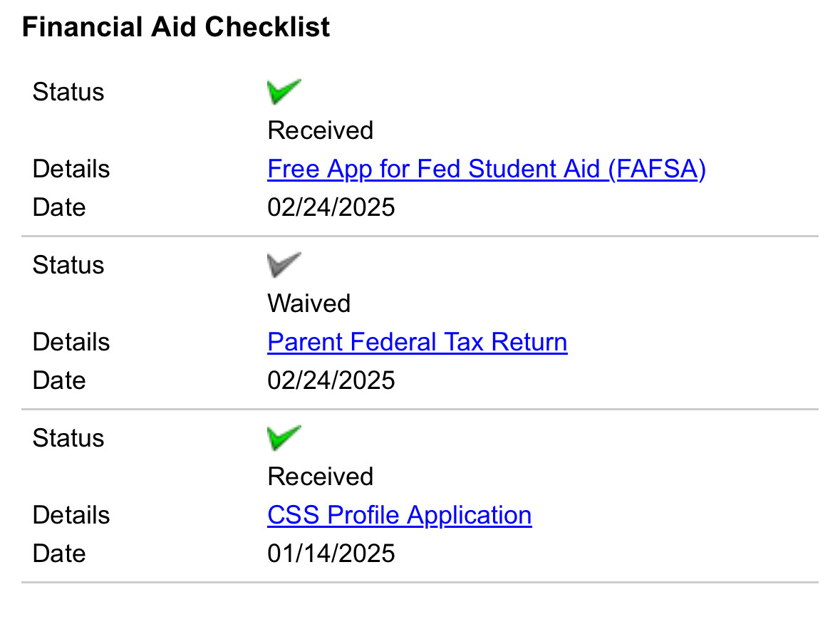Image resolution: width=840 pixels, height=629 pixels.
Task: Click the green checkmark above CSS Profile Application
Action: click(284, 437)
